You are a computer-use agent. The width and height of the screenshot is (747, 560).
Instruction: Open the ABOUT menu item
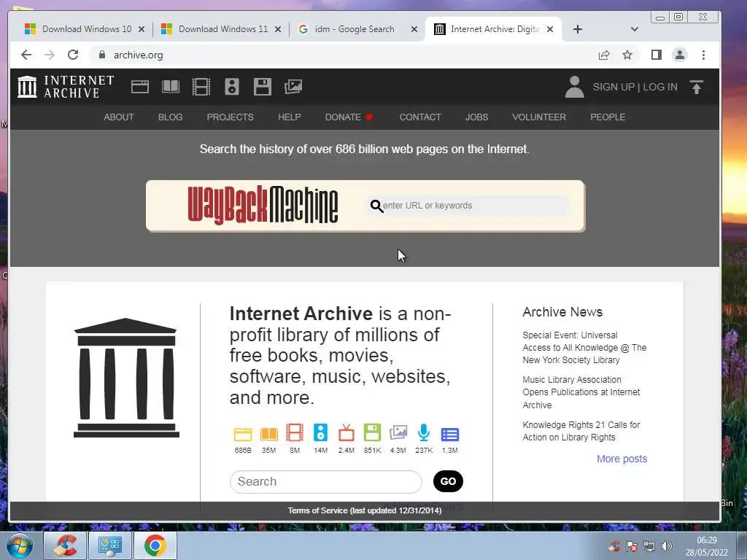119,117
